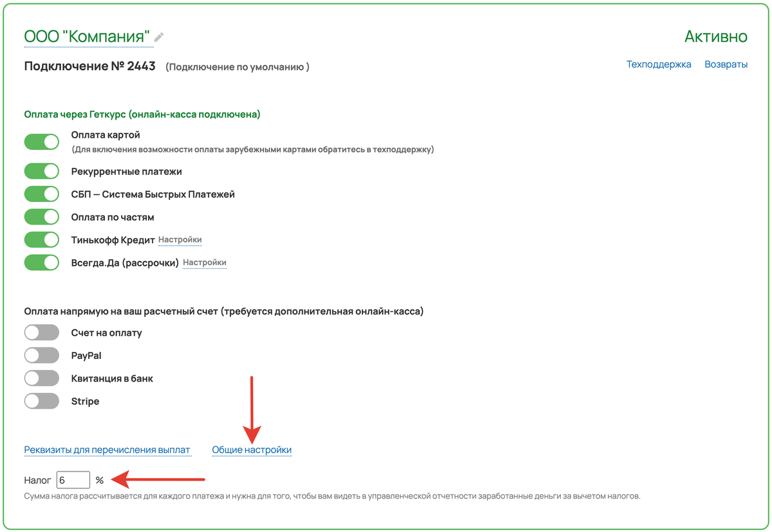Click the Подключение № 2443 heading
This screenshot has width=772, height=532.
point(89,66)
